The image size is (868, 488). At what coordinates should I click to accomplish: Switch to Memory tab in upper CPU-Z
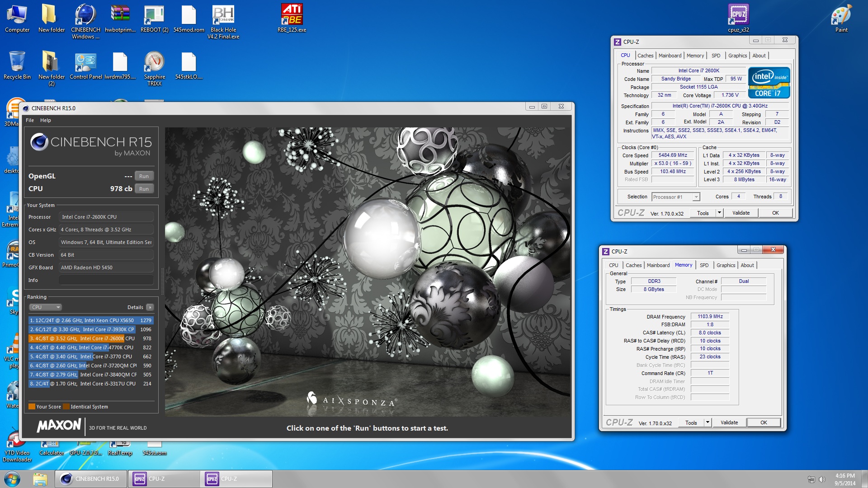pyautogui.click(x=695, y=56)
